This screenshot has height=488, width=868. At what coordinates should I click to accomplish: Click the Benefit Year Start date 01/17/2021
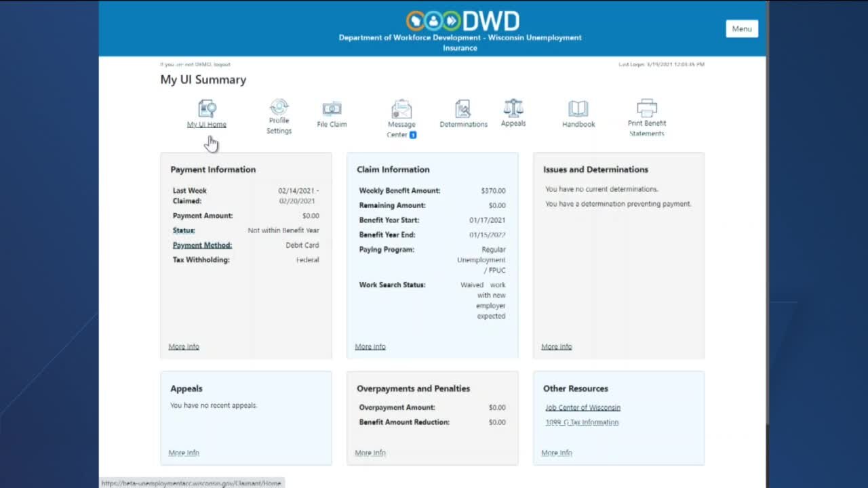coord(488,220)
